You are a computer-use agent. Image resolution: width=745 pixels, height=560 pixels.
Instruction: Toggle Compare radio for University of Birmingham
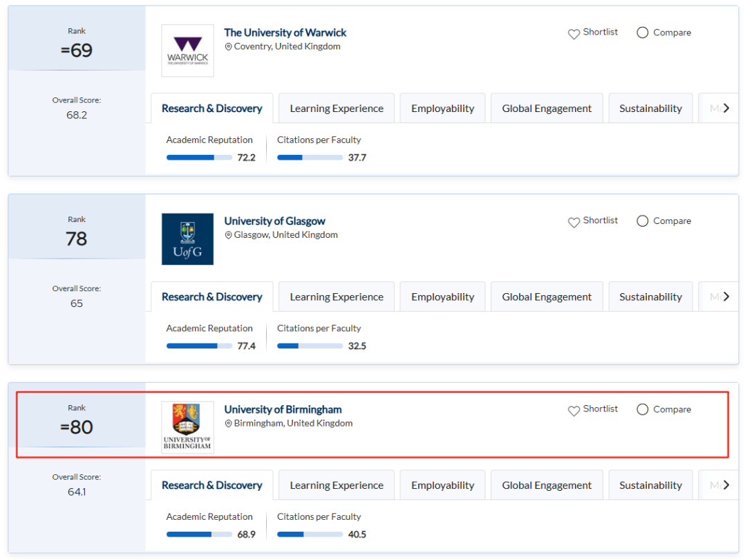click(x=643, y=409)
